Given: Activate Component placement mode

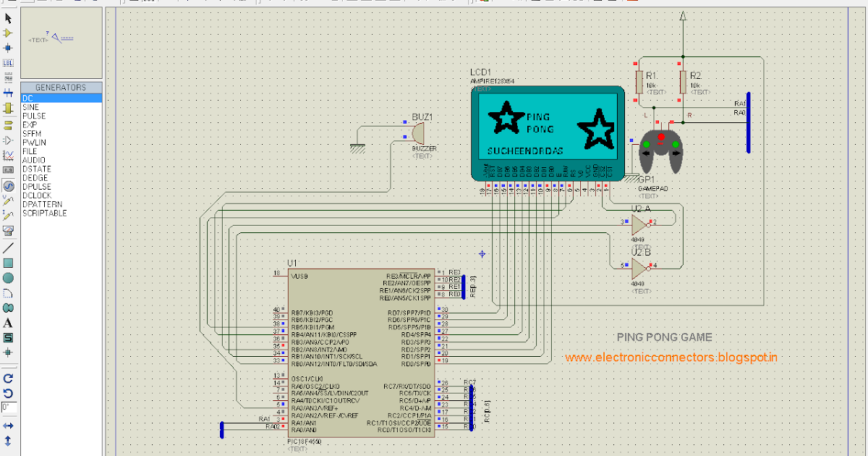Looking at the screenshot, I should (x=8, y=33).
